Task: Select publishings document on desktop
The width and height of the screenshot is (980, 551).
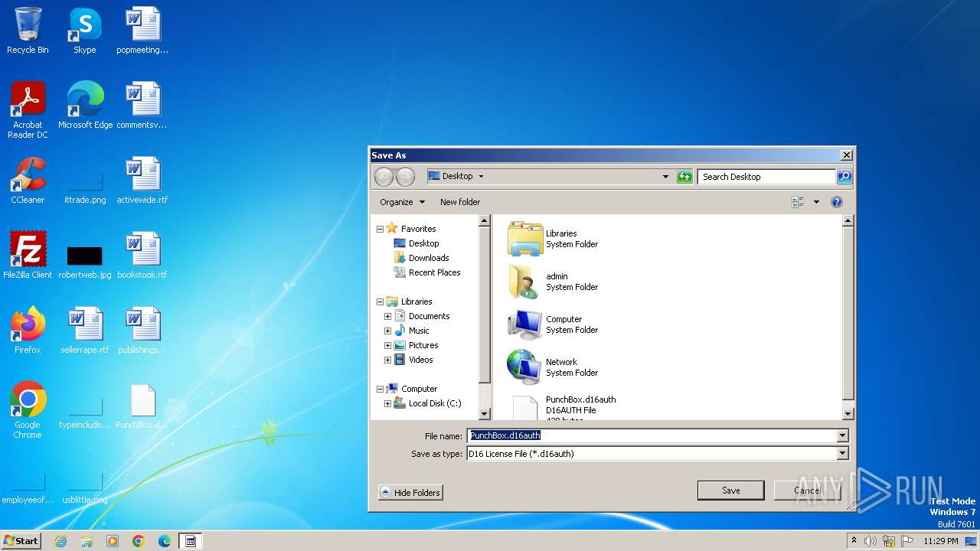Action: [x=142, y=331]
